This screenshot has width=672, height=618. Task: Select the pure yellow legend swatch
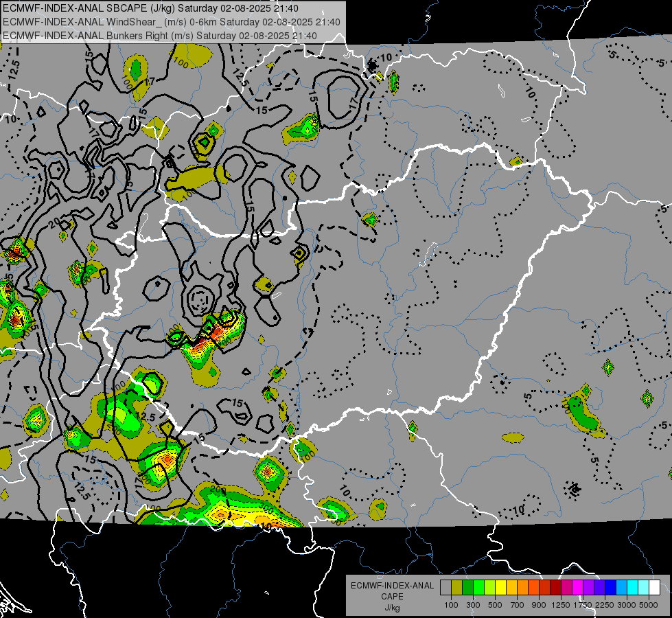click(500, 588)
